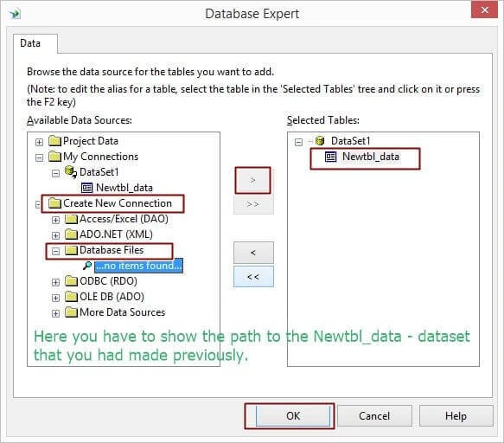Select the Access/Excel (DAO) label
Viewport: 504px width, 443px height.
click(x=124, y=219)
